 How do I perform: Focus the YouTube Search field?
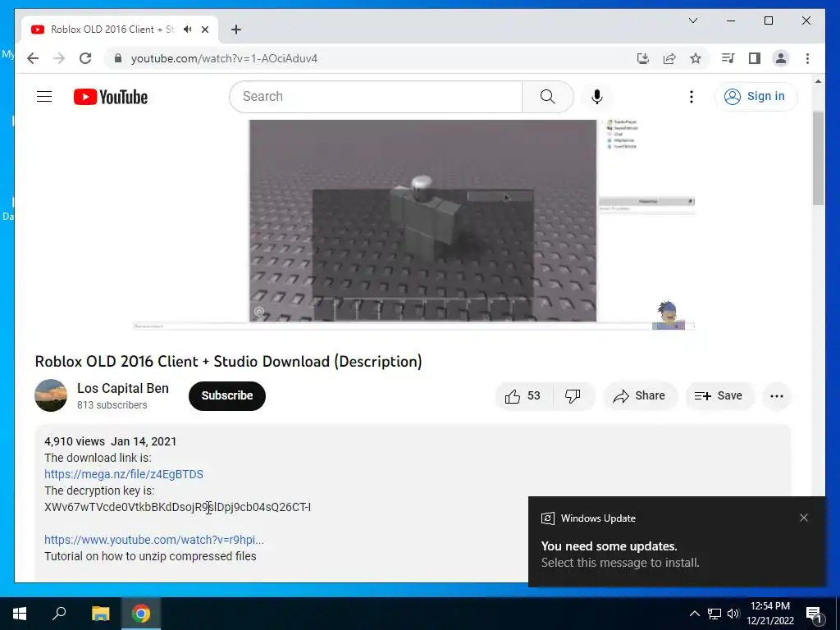pyautogui.click(x=376, y=97)
